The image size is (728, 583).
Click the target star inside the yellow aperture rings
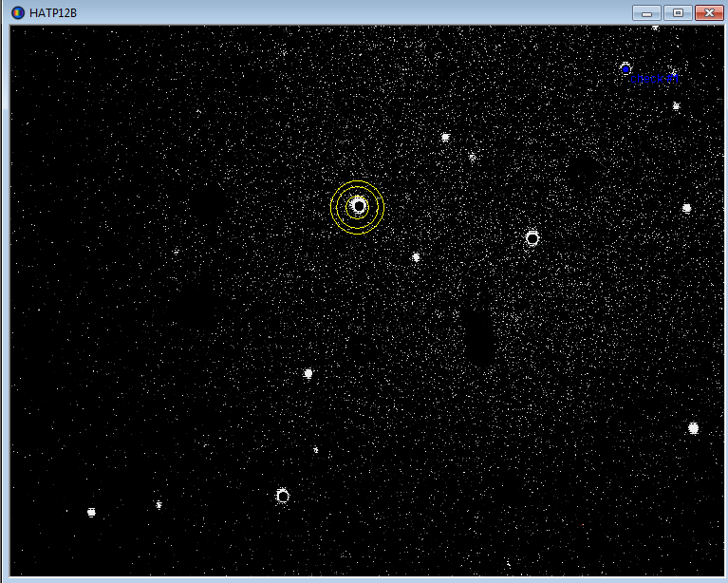point(358,206)
